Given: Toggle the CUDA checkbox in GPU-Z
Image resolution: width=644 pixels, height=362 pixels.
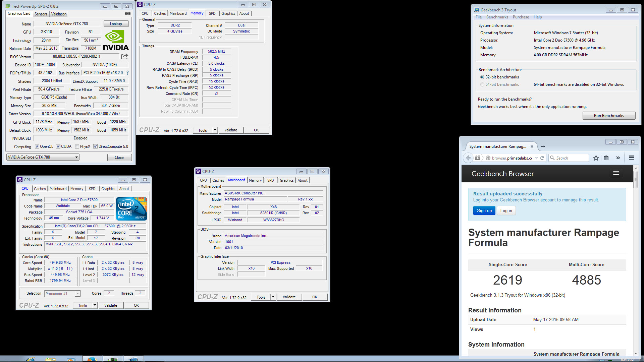Looking at the screenshot, I should click(x=58, y=146).
